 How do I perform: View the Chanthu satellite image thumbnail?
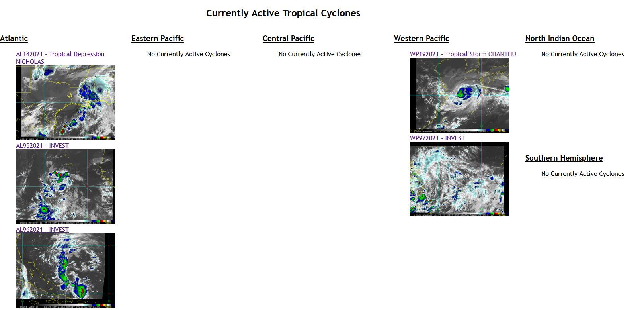coord(460,95)
